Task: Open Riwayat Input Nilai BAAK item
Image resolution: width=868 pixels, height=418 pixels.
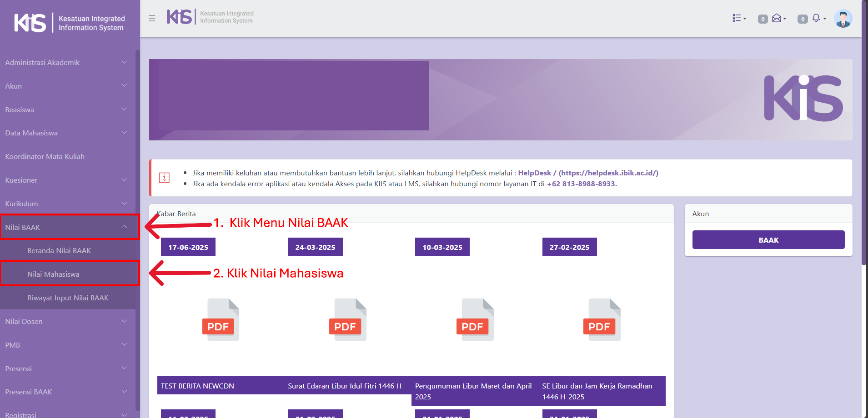Action: (x=68, y=298)
